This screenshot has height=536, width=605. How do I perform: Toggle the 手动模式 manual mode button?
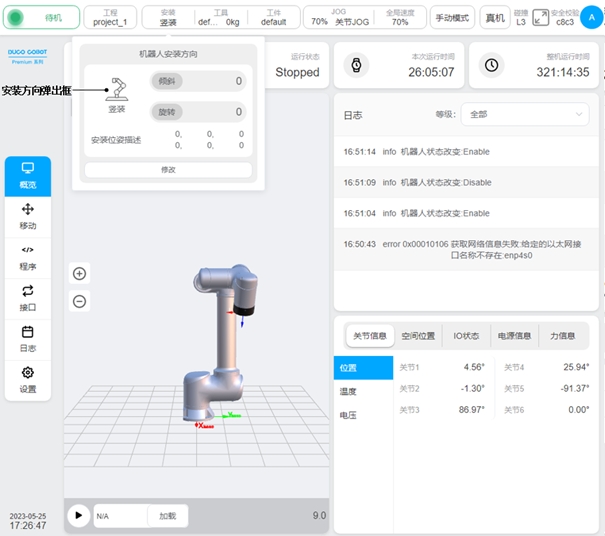[452, 17]
